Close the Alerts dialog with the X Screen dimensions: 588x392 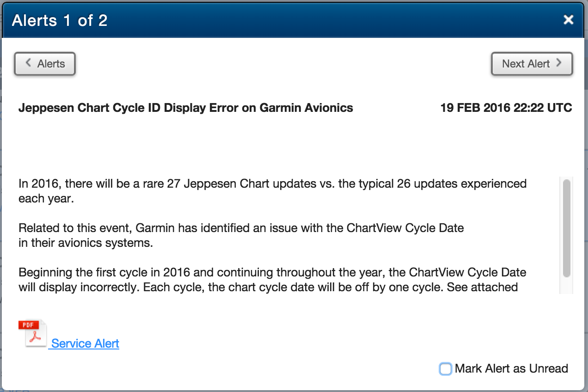point(568,19)
